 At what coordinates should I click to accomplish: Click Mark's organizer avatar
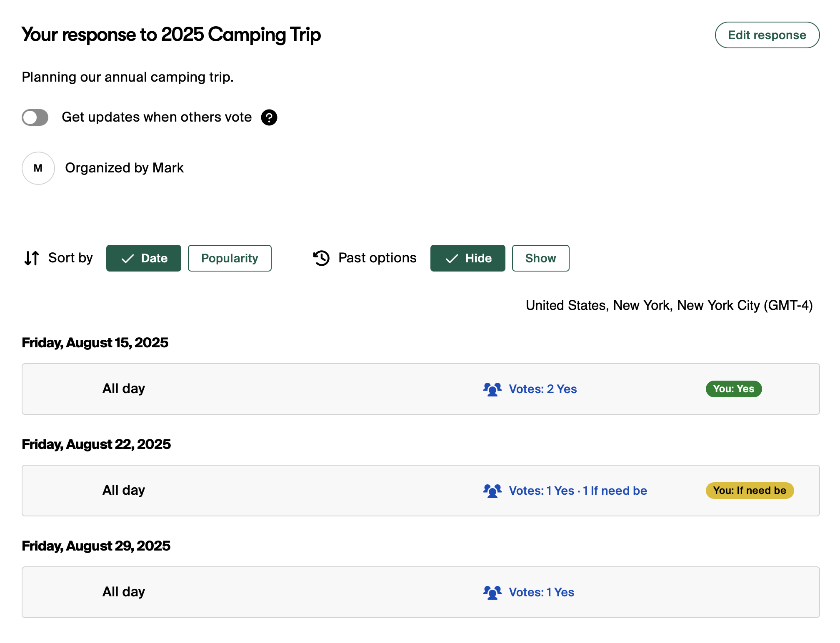[x=38, y=168]
